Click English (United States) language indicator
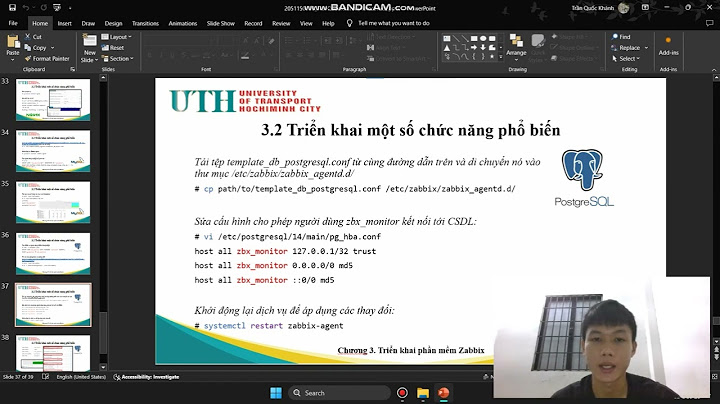This screenshot has height=404, width=720. (x=81, y=377)
